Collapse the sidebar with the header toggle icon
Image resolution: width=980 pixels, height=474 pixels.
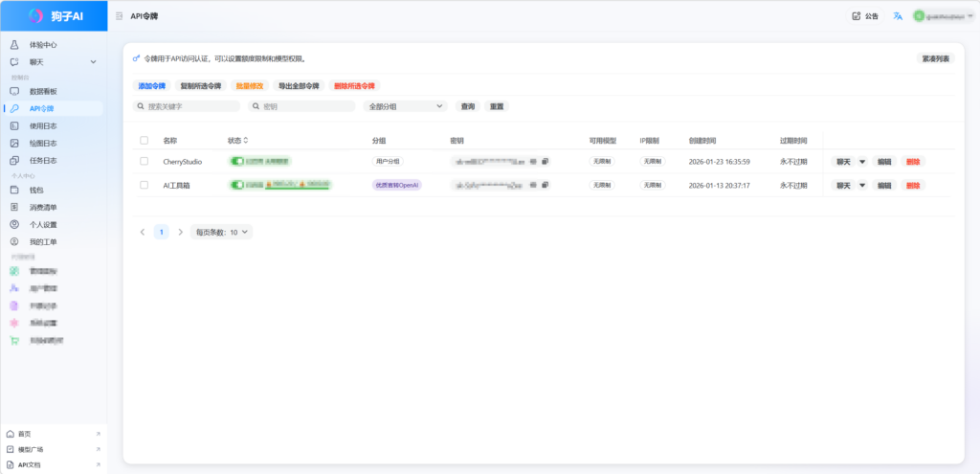pos(120,16)
